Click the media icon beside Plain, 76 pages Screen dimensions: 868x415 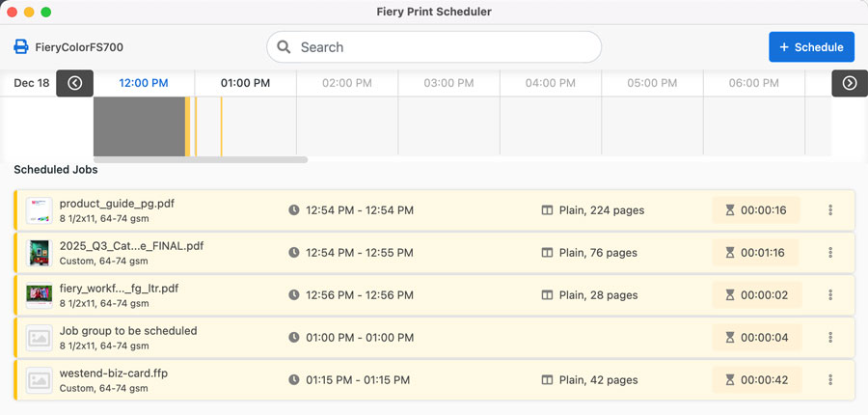(547, 253)
